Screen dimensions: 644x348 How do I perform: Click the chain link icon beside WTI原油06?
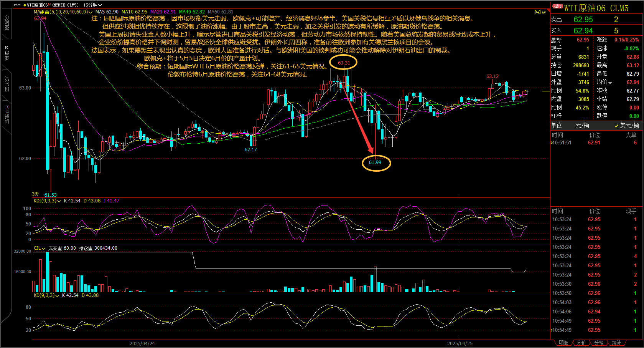tap(17, 5)
